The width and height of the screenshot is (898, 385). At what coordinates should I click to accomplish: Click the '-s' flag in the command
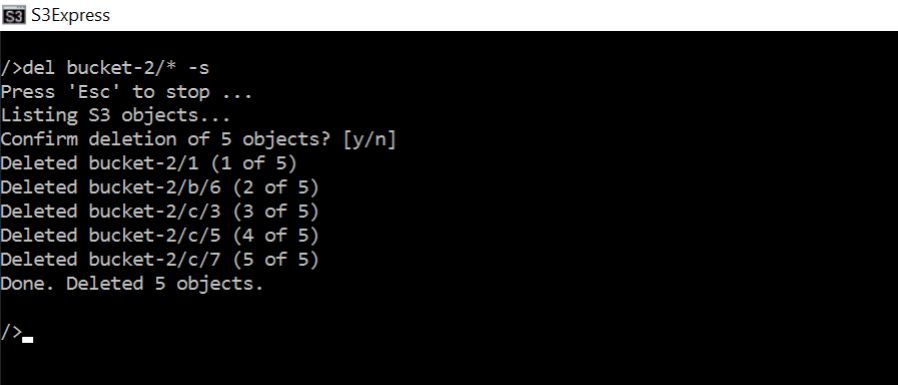click(x=199, y=68)
